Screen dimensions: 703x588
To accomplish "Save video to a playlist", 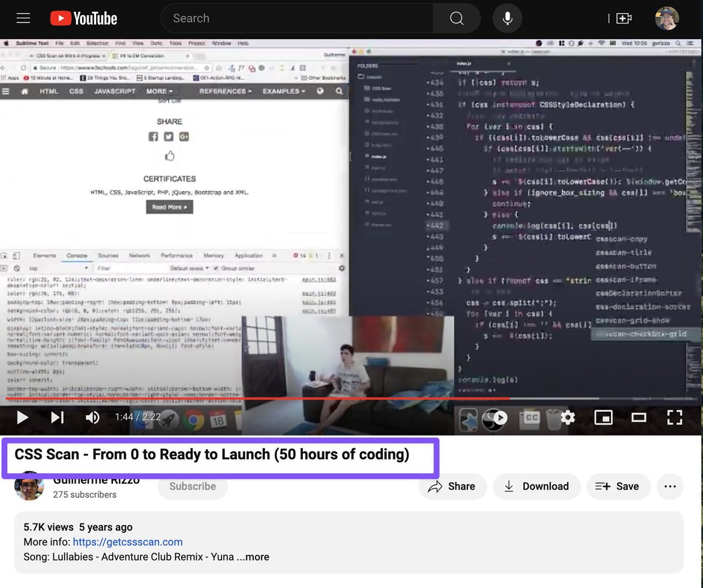I will click(618, 486).
